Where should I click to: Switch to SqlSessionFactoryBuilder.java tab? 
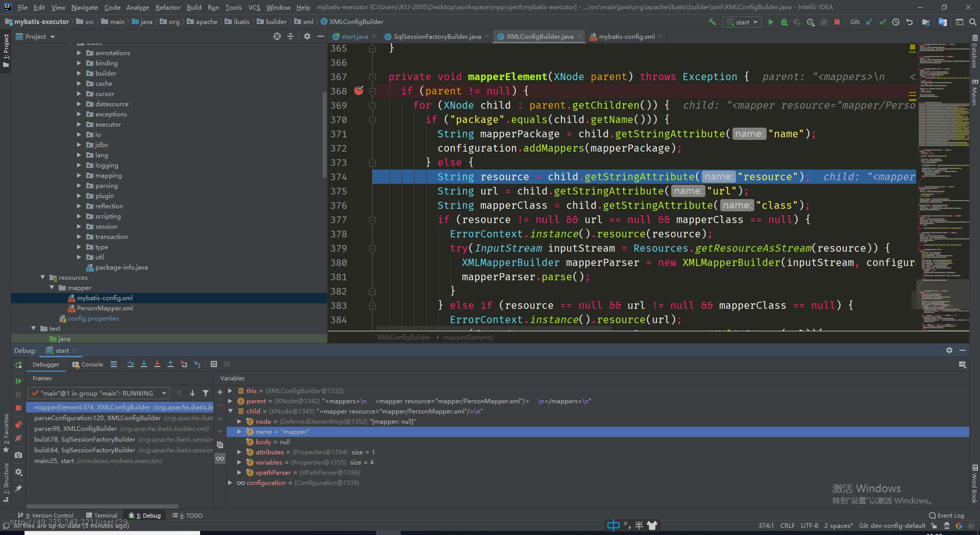pyautogui.click(x=437, y=36)
